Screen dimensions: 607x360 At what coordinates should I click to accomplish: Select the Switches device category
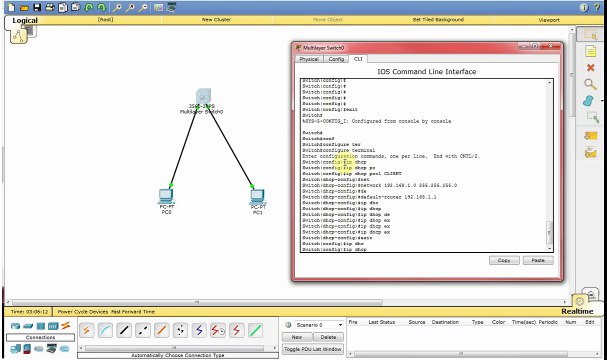click(28, 326)
